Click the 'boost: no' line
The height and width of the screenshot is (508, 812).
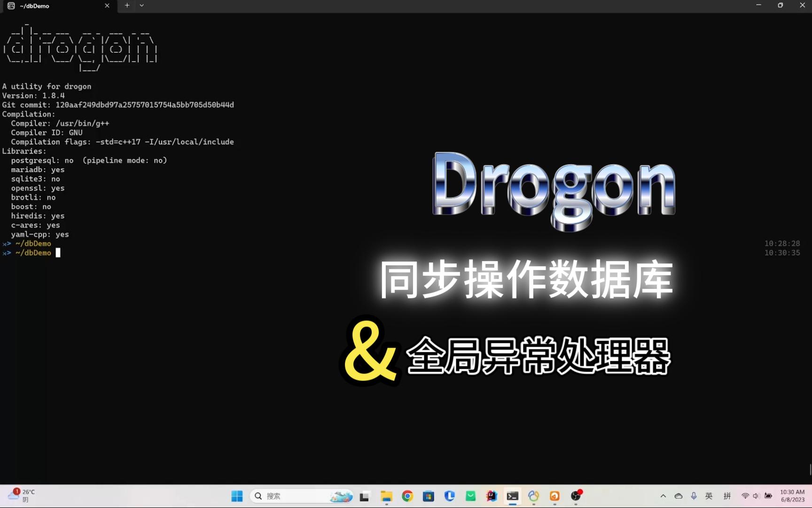click(31, 206)
